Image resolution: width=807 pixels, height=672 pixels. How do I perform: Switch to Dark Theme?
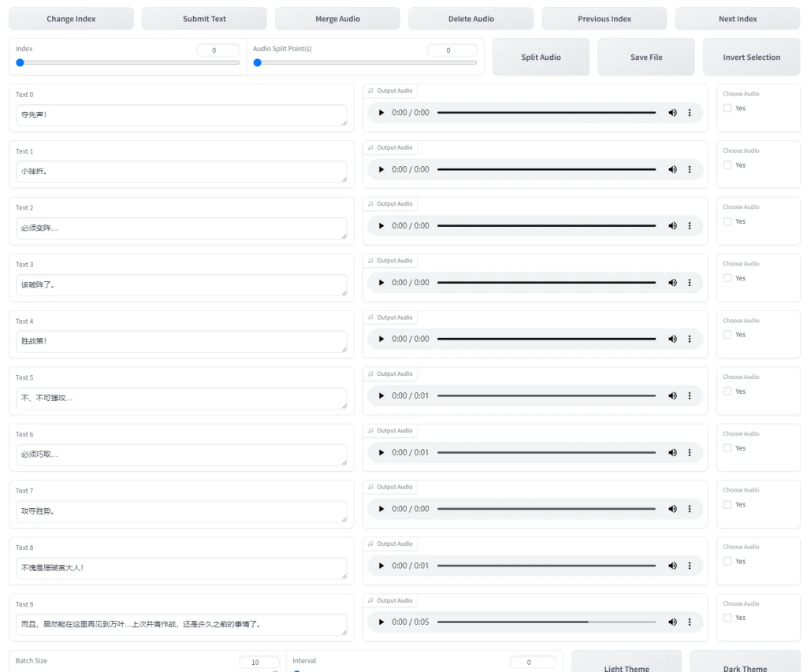coord(745,664)
